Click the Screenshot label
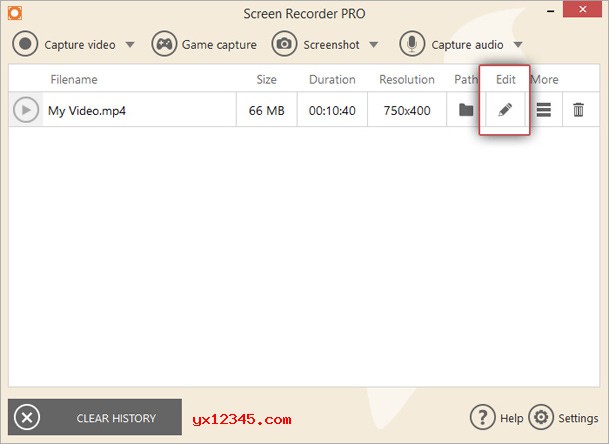 pos(331,45)
